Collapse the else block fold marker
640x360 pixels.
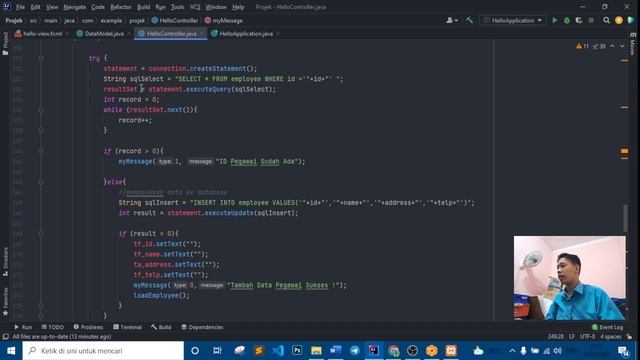(41, 182)
